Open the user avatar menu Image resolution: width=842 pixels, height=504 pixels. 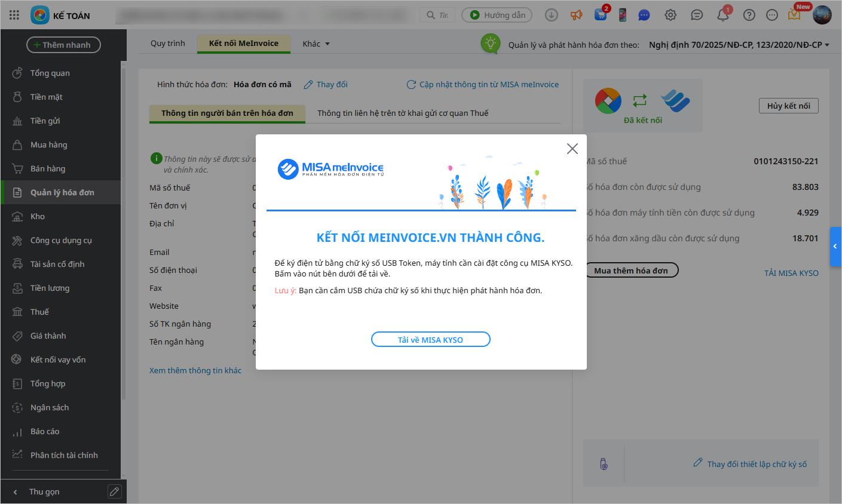pos(822,15)
